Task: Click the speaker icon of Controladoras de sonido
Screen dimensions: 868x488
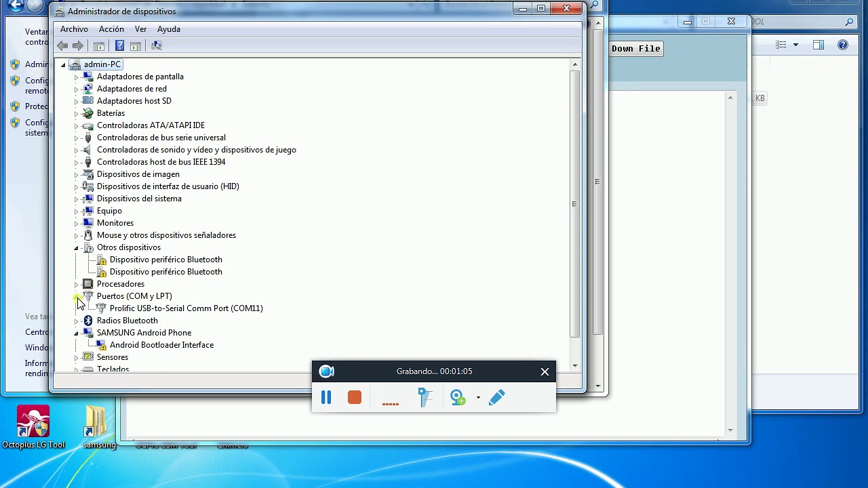Action: tap(87, 150)
